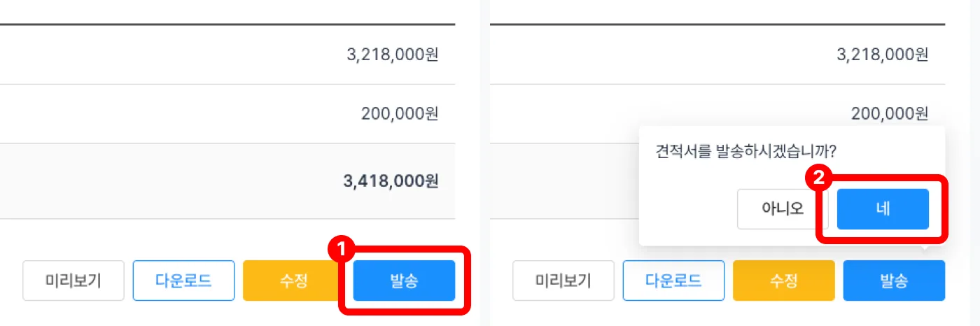Click yellow 수정 button in the right panel
Viewport: 980px width, 326px height.
[x=784, y=281]
